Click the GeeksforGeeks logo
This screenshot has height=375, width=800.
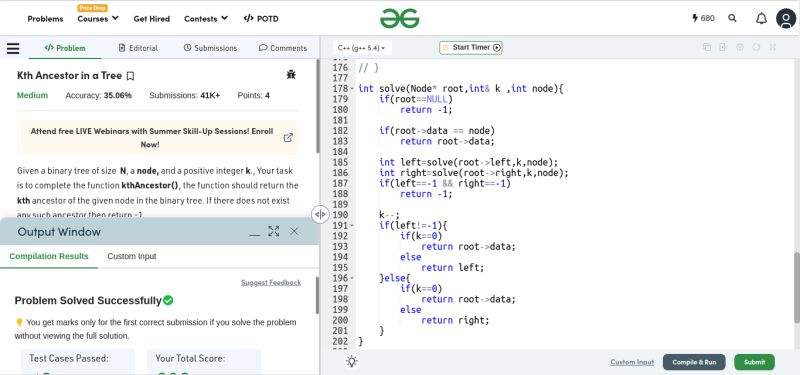399,18
